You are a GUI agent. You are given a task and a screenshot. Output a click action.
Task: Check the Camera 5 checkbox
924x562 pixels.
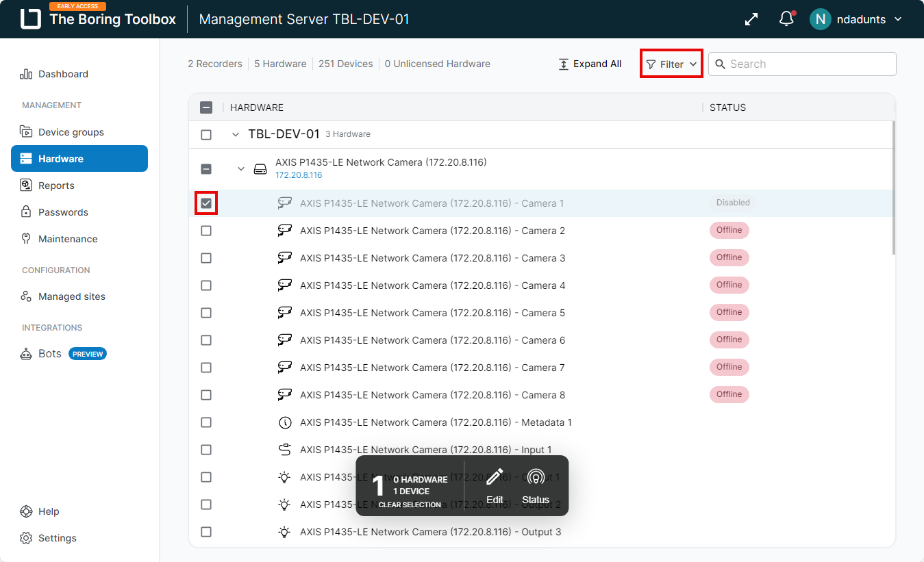coord(206,313)
